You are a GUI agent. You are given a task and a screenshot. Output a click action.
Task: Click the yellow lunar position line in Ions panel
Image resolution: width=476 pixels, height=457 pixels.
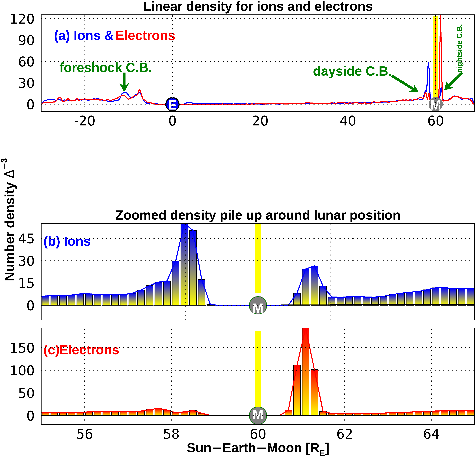tap(258, 259)
